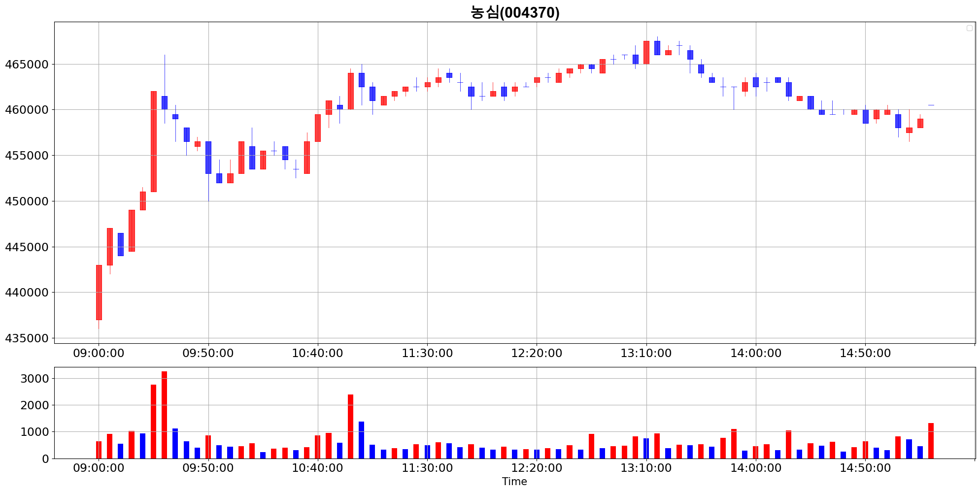Click the 3000 volume axis label
Viewport: 980px width, 492px height.
[x=34, y=379]
